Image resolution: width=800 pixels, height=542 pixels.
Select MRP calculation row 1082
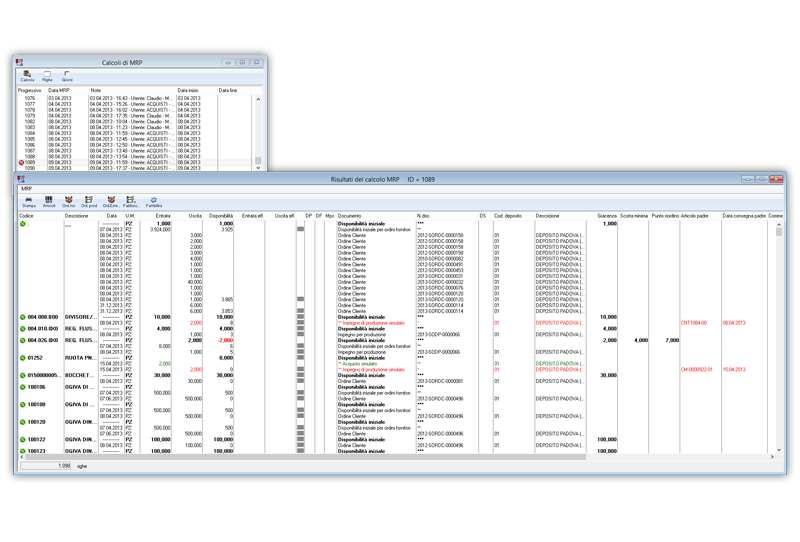pos(136,121)
